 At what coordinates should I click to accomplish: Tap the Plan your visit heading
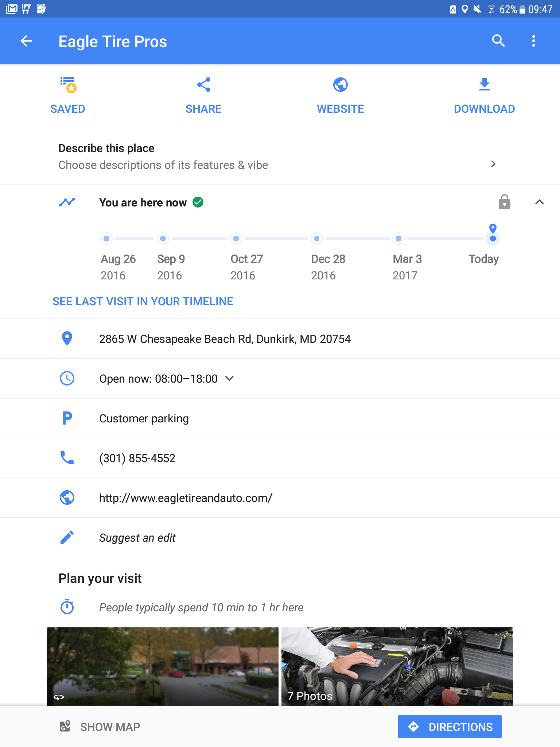pos(100,578)
